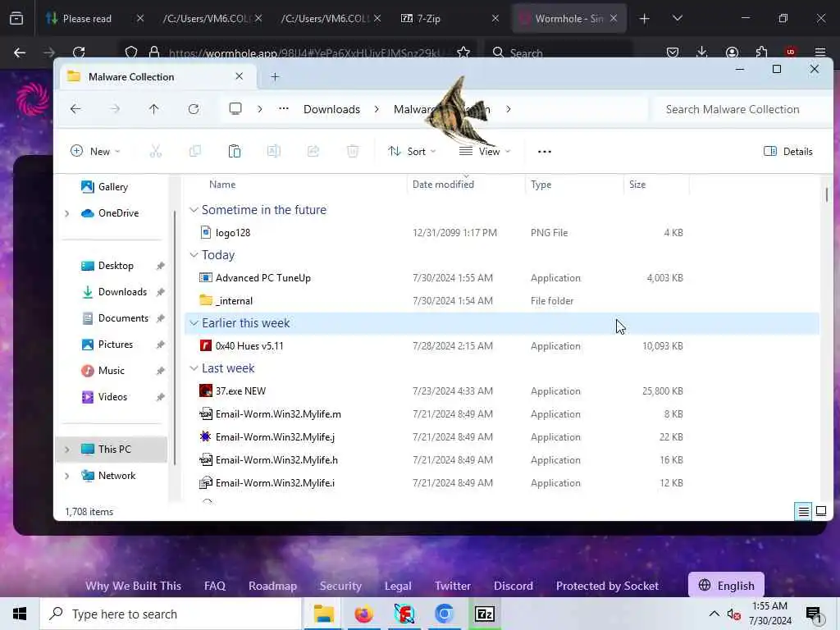840x630 pixels.
Task: Open a new Firefox tab
Action: click(645, 19)
